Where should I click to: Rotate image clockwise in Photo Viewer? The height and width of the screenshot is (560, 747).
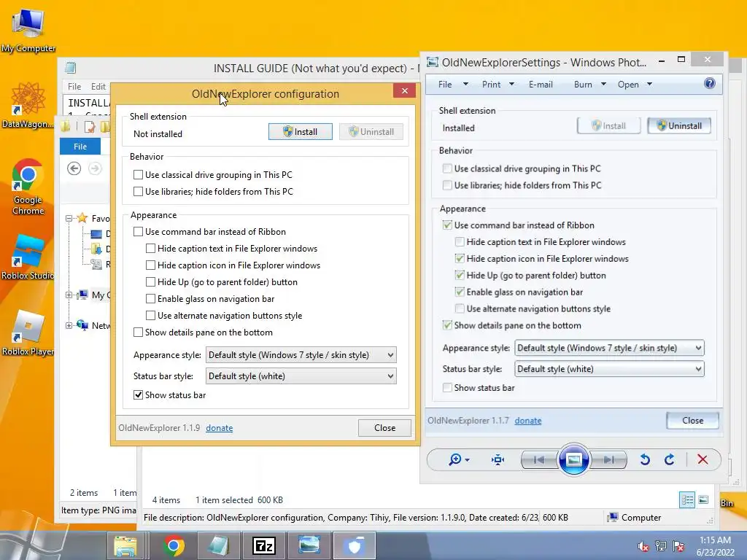coord(670,459)
